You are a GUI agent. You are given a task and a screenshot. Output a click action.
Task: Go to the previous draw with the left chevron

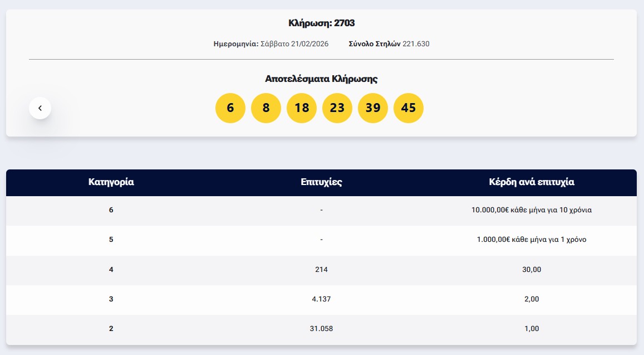click(40, 108)
